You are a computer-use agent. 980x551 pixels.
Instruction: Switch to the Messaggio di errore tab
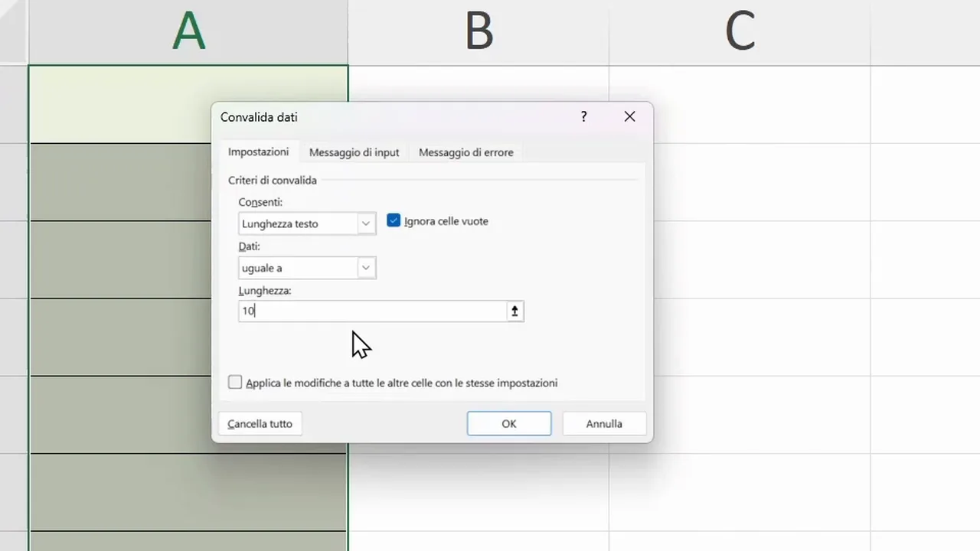(465, 152)
